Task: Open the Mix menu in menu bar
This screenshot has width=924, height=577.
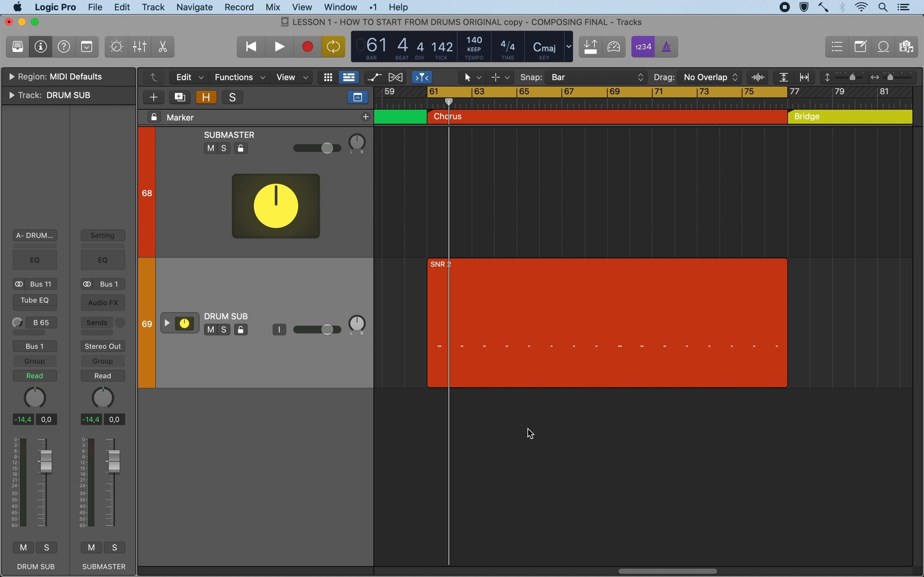Action: coord(273,7)
